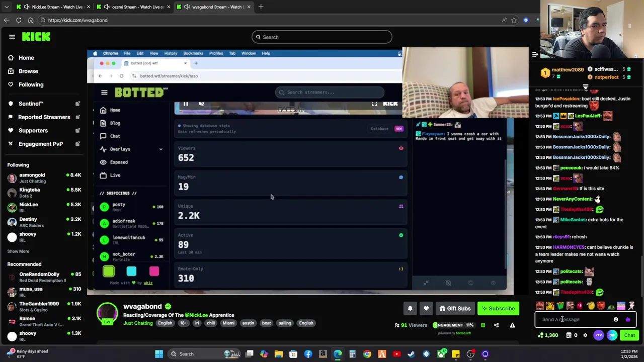Focus the Kick search field

[x=321, y=37]
